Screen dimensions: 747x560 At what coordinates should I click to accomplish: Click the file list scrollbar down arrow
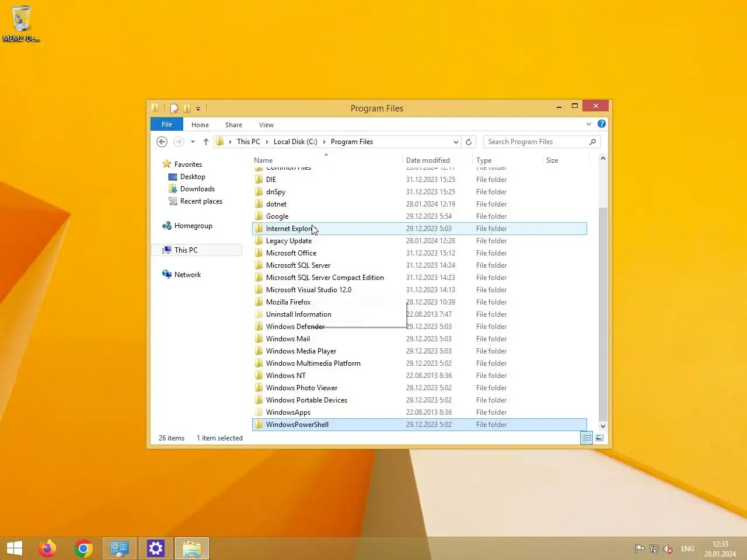point(603,426)
